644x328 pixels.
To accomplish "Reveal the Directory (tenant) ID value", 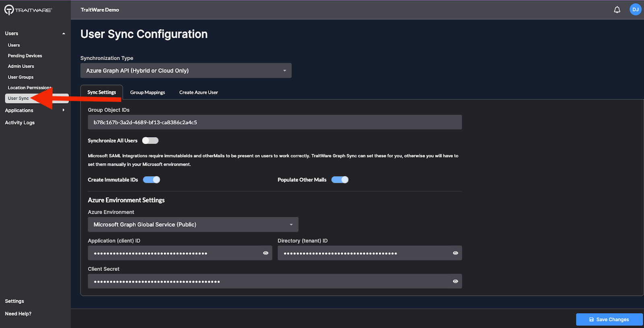I will [x=455, y=253].
